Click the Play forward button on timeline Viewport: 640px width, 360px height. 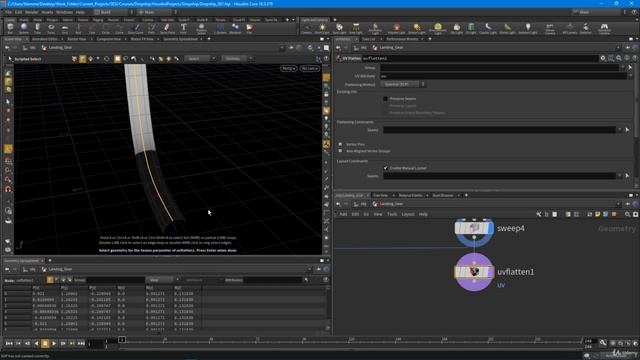pos(54,344)
